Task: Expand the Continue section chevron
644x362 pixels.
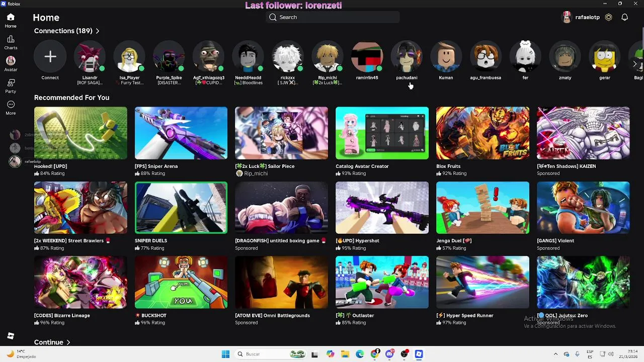Action: click(x=68, y=342)
